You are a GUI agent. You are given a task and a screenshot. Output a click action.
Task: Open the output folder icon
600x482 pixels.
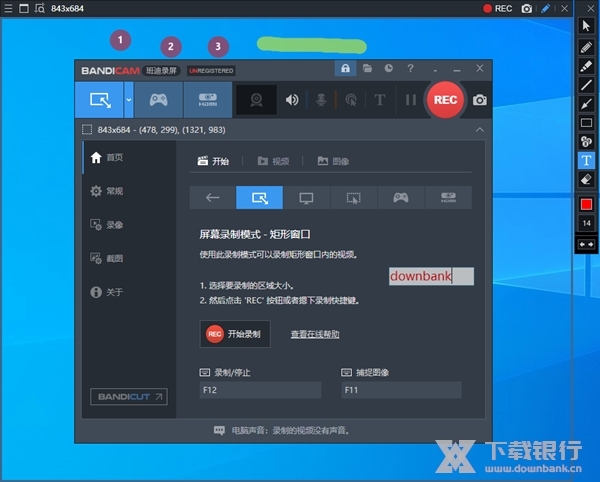click(x=367, y=68)
